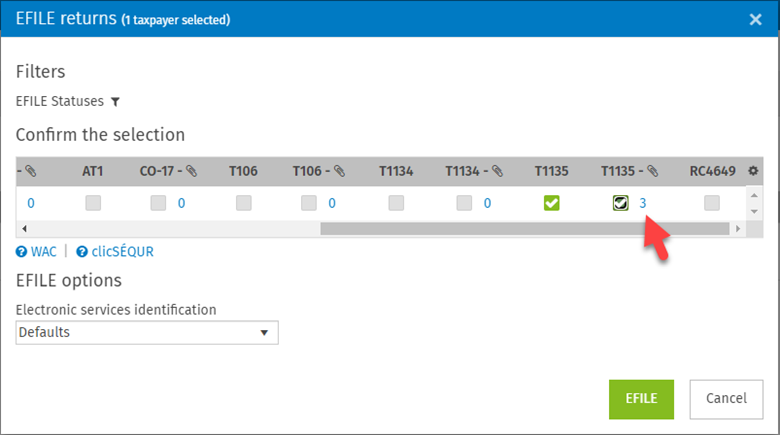Screen dimensions: 780x435
Task: Click the T106 attachments paperclip column header
Action: point(319,171)
